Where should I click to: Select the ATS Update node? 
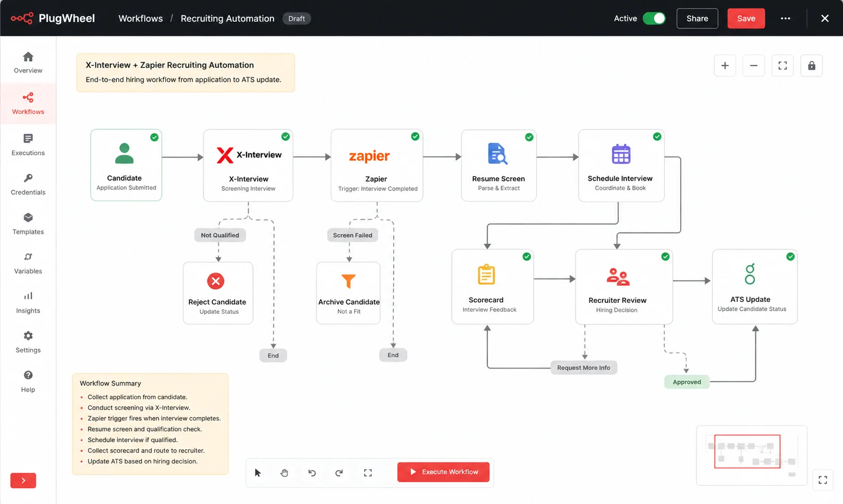[755, 287]
